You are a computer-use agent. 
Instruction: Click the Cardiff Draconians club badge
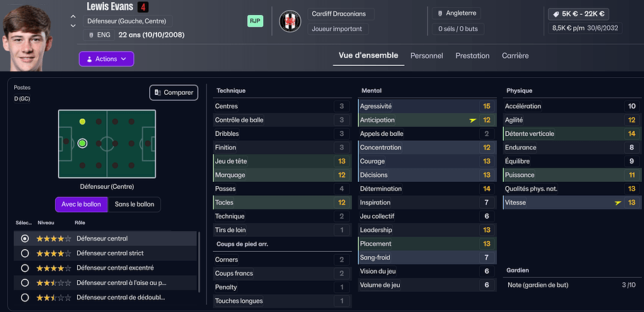(290, 21)
